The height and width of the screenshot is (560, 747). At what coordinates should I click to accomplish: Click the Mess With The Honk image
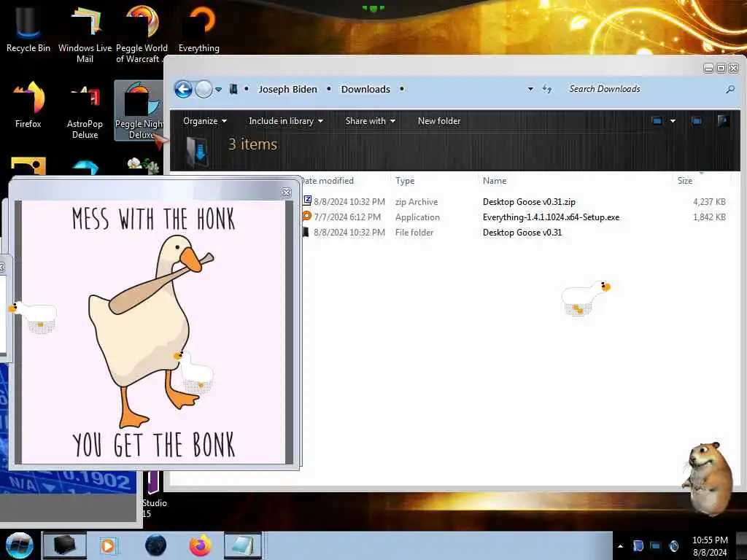[153, 332]
